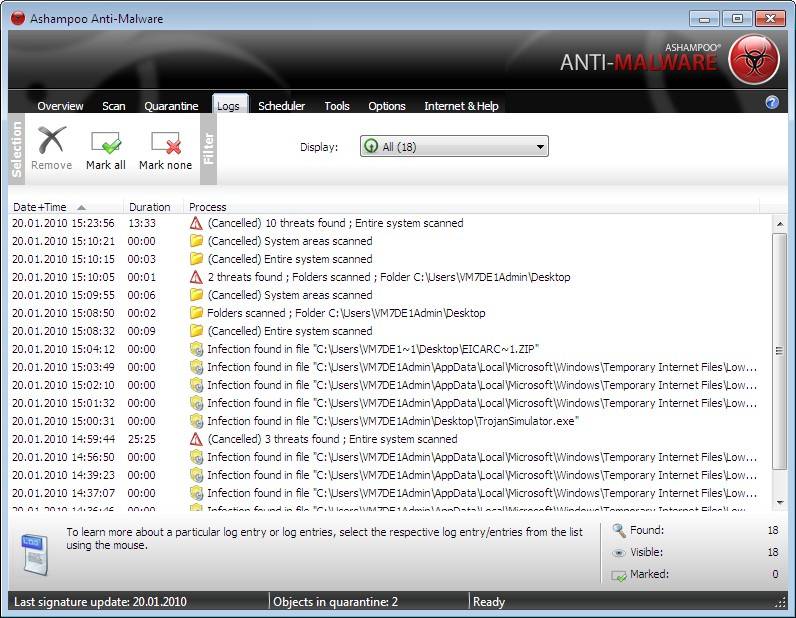
Task: Open the Quarantine tab
Action: click(x=171, y=106)
